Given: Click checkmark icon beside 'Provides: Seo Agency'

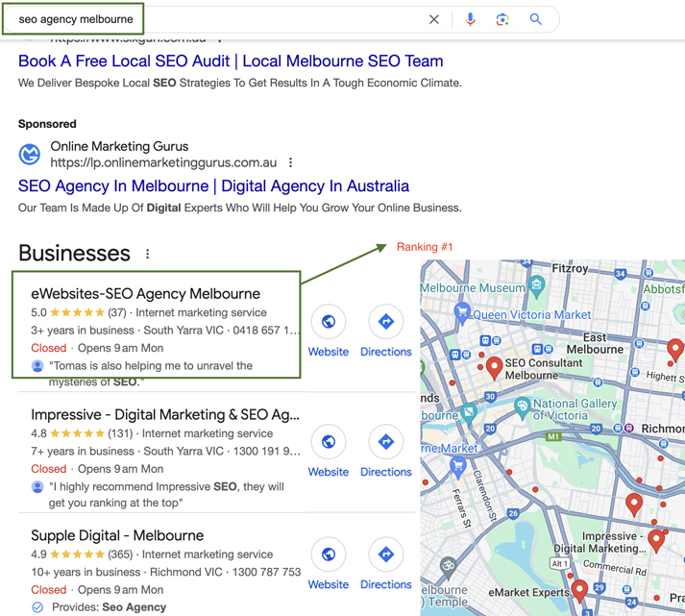Looking at the screenshot, I should 37,607.
